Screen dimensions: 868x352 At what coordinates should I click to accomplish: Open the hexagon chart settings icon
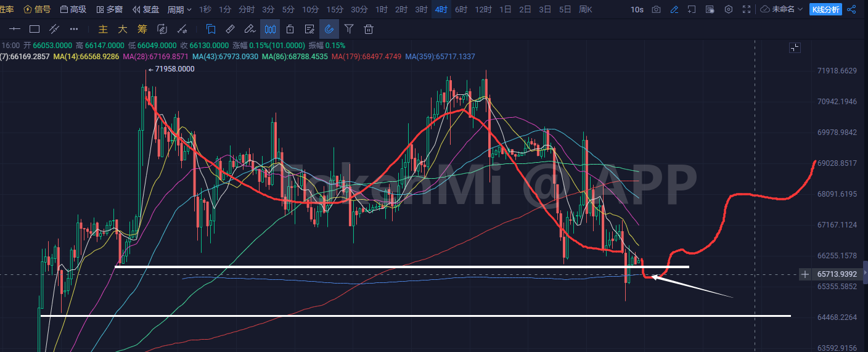pos(729,10)
